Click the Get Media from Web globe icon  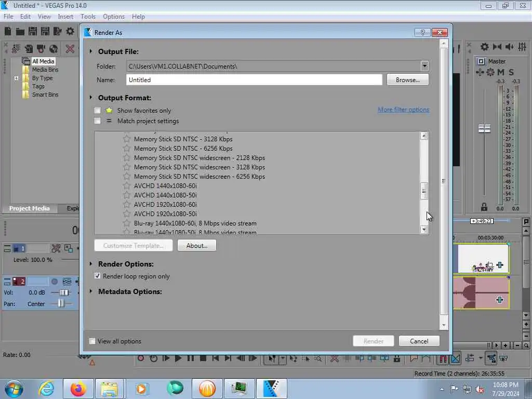[x=54, y=49]
